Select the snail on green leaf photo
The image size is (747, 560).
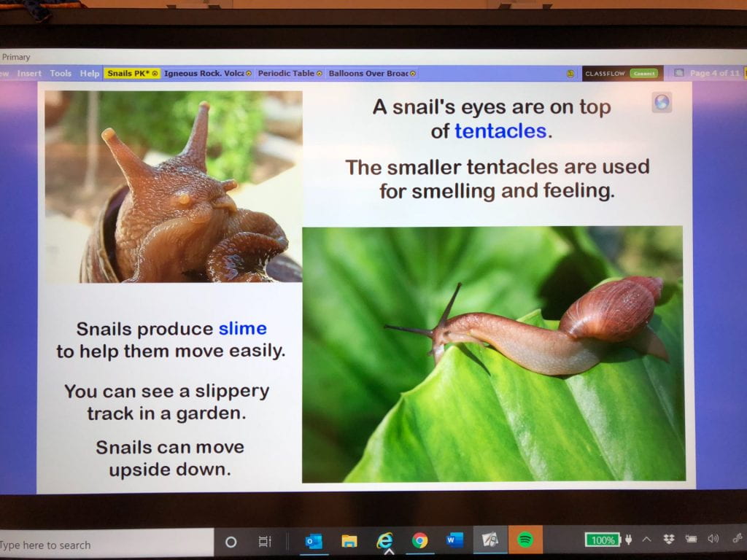pyautogui.click(x=494, y=354)
